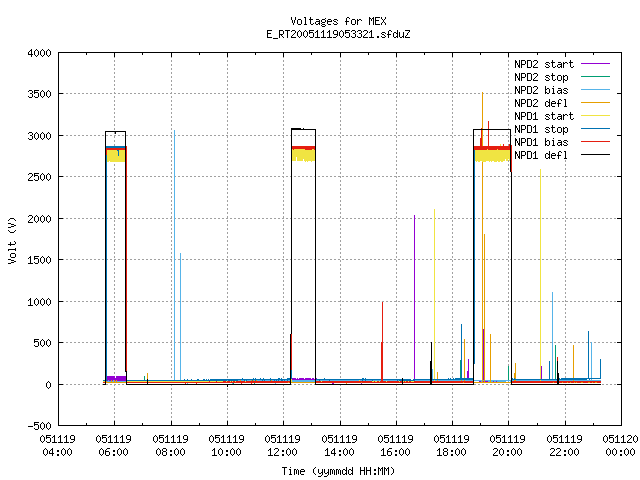Click the yellow band in the 12:00 pulse
The width and height of the screenshot is (640, 480).
click(x=303, y=155)
